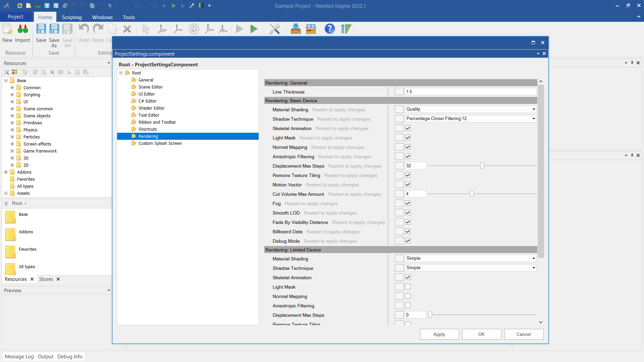Click the Line Thickness input field
The width and height of the screenshot is (644, 362).
[470, 92]
